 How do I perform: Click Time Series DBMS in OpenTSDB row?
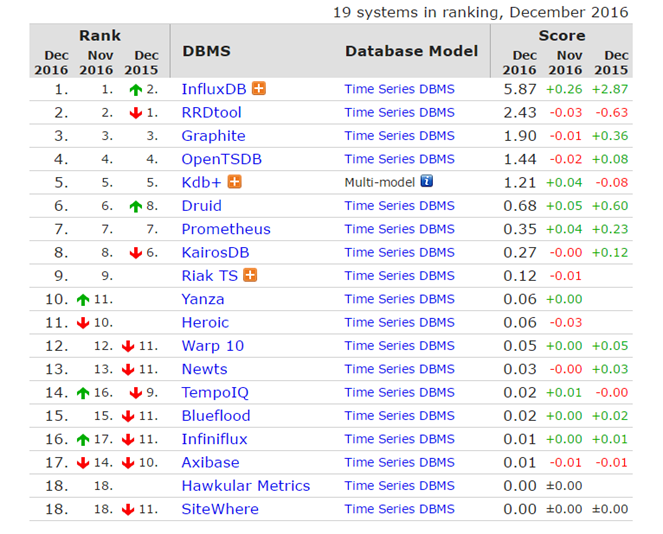pyautogui.click(x=400, y=159)
